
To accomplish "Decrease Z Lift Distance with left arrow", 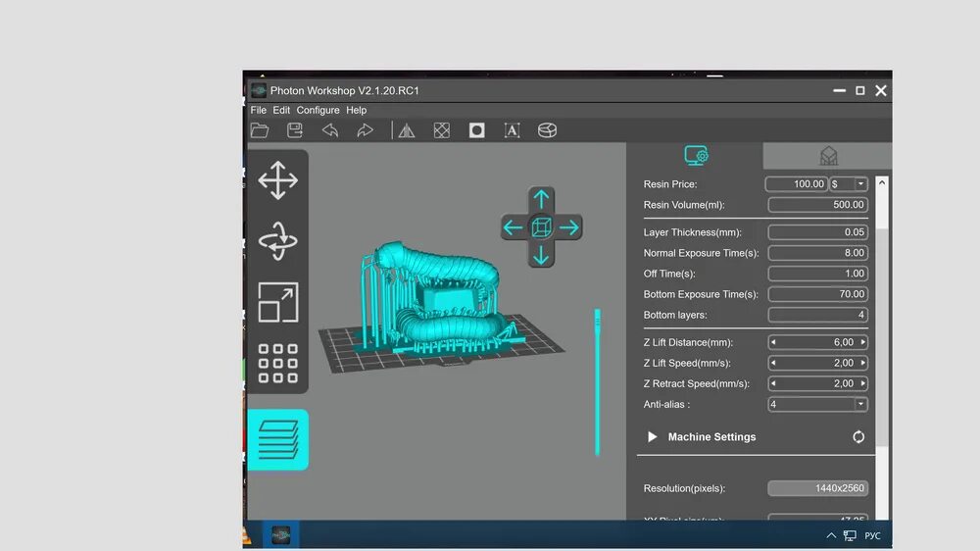I will pyautogui.click(x=774, y=342).
